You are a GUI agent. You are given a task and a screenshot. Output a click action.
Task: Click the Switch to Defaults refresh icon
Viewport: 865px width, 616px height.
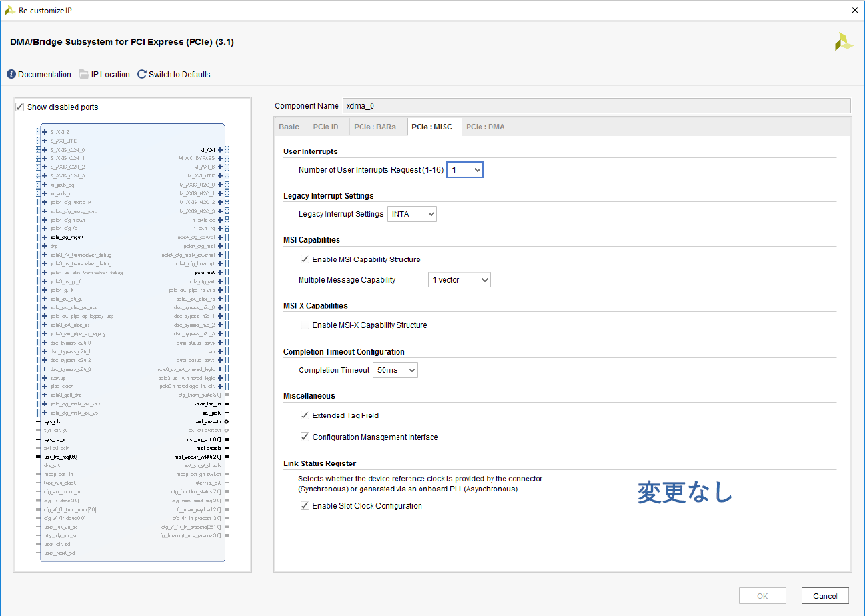pyautogui.click(x=142, y=75)
